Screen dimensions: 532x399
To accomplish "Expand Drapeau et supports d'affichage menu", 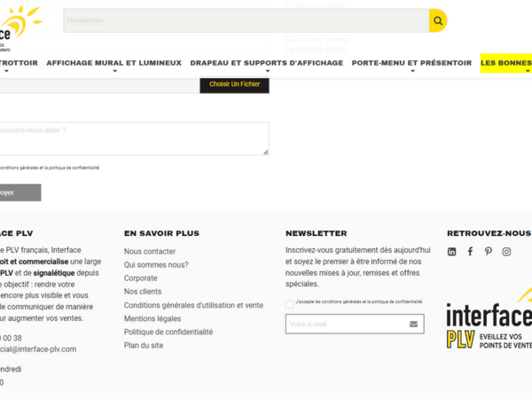I will (266, 63).
